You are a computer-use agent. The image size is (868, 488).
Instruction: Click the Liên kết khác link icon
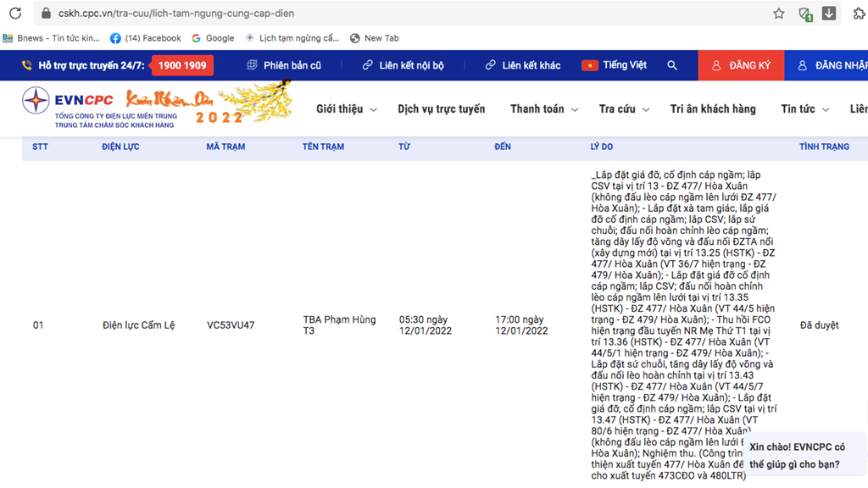coord(491,65)
